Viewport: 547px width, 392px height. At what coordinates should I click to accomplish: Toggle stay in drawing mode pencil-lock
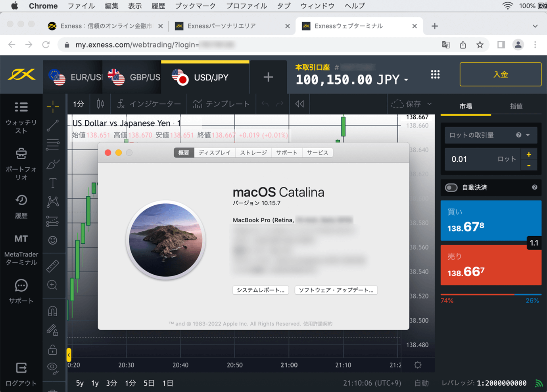pyautogui.click(x=53, y=330)
